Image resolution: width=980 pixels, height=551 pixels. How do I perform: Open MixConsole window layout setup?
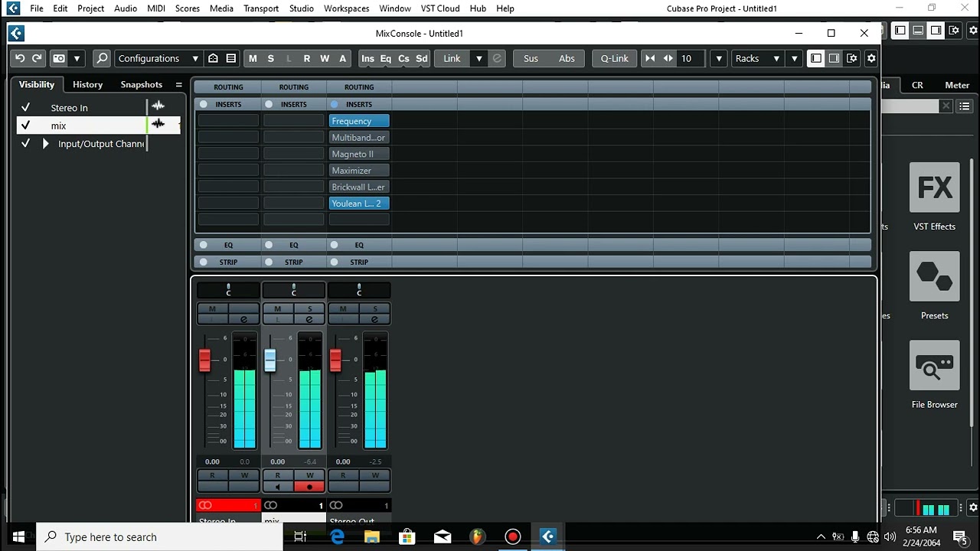coord(852,58)
